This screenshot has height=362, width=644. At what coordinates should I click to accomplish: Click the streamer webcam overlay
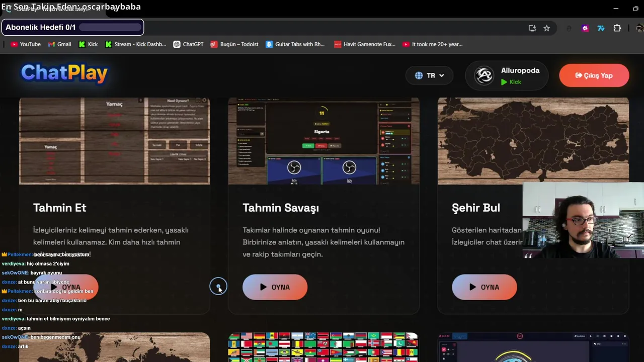(583, 220)
